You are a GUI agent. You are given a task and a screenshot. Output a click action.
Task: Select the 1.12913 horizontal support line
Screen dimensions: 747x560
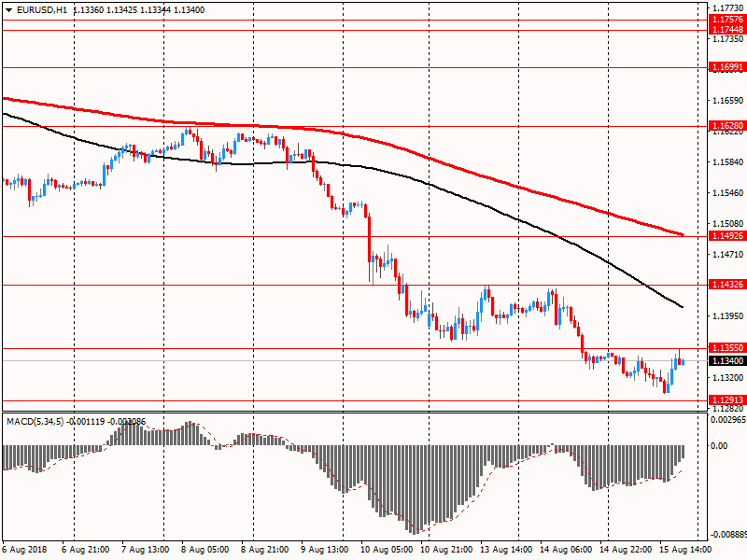click(x=355, y=401)
